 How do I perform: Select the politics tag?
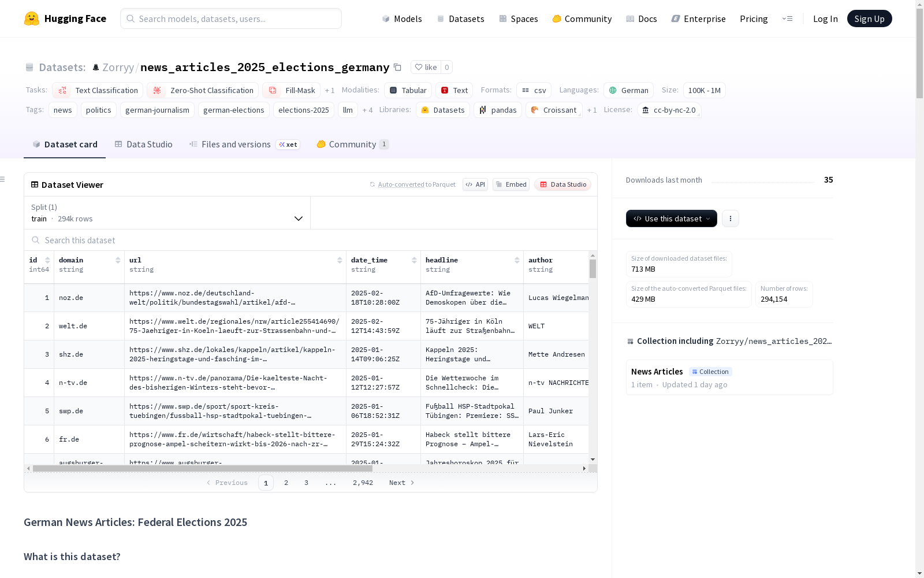[x=99, y=110]
